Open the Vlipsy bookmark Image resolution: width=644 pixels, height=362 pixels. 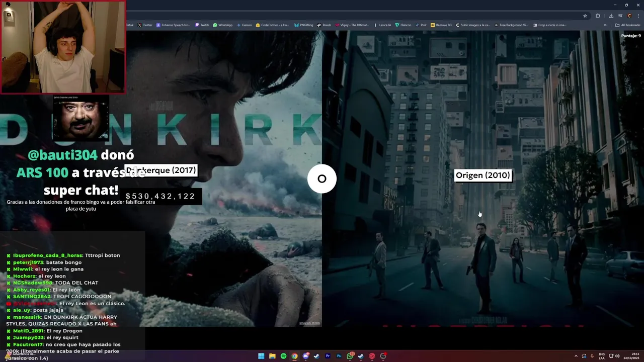(352, 25)
